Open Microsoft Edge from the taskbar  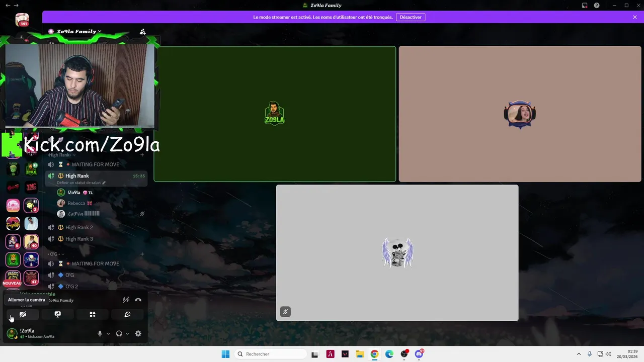[x=389, y=354]
